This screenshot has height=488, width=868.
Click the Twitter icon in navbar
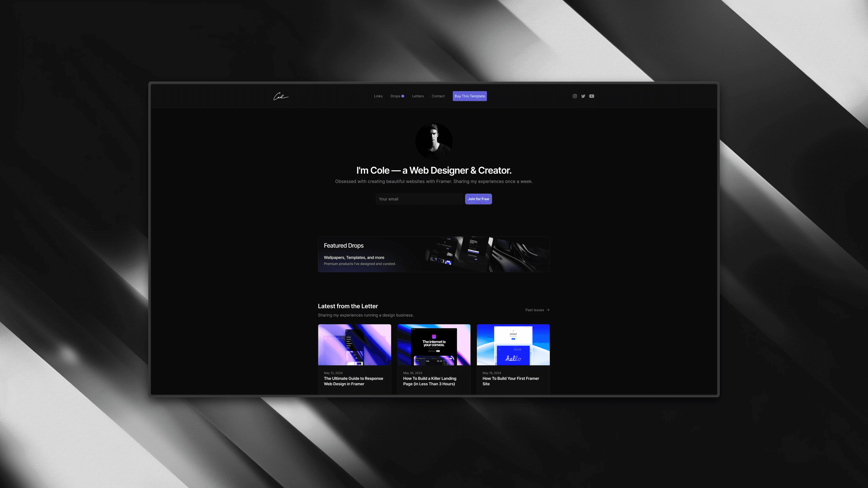(583, 96)
